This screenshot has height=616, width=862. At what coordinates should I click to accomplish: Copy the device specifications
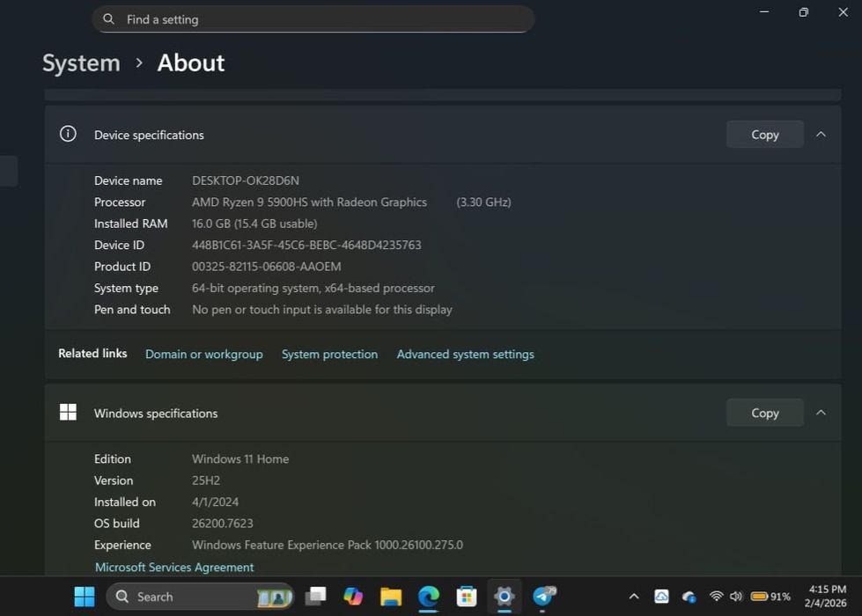(x=764, y=135)
